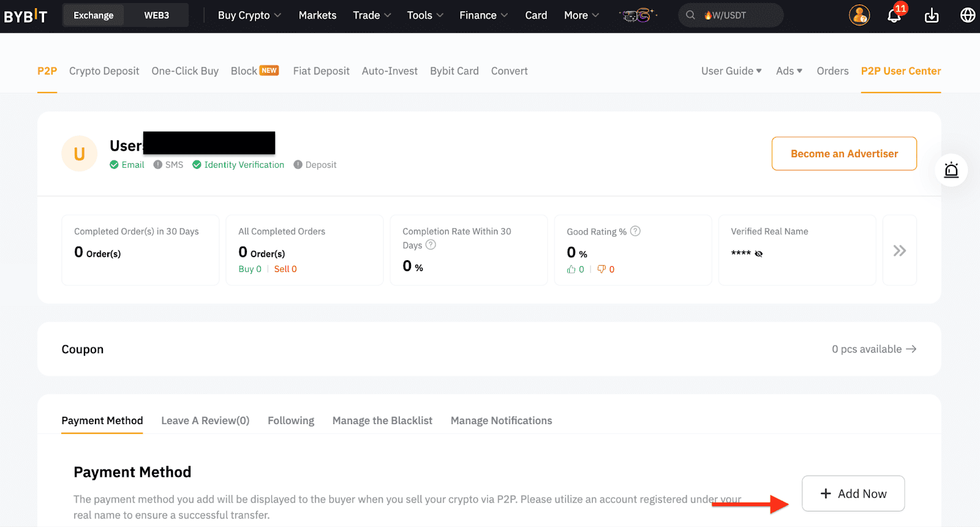Select the Crypto Deposit tab
The height and width of the screenshot is (527, 980).
[104, 71]
